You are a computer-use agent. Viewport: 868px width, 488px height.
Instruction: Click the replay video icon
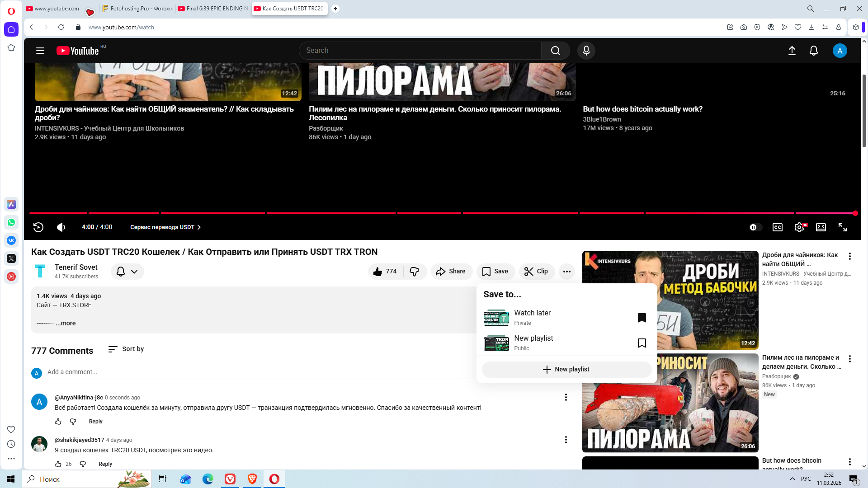coord(38,227)
